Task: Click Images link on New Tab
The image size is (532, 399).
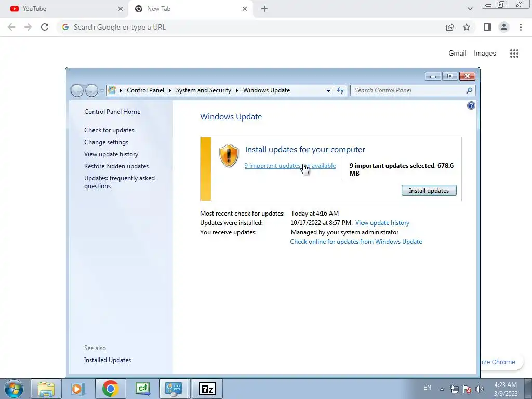Action: [x=485, y=54]
